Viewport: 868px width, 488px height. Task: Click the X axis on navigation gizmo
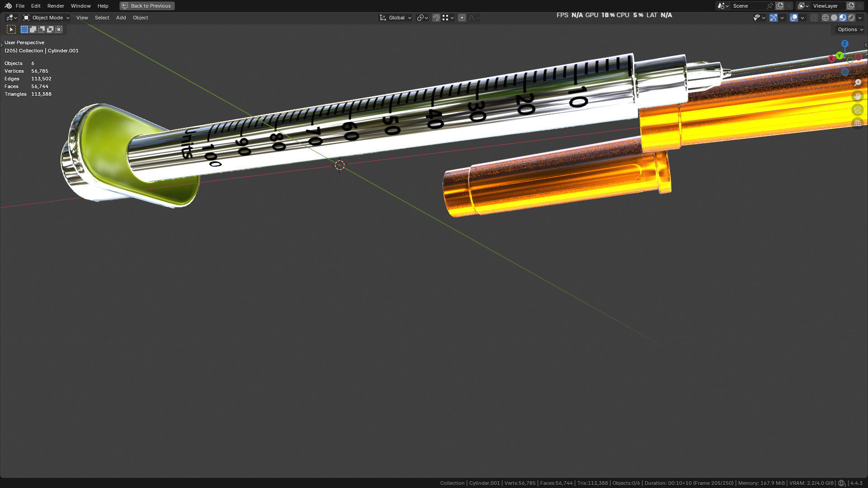[x=831, y=59]
